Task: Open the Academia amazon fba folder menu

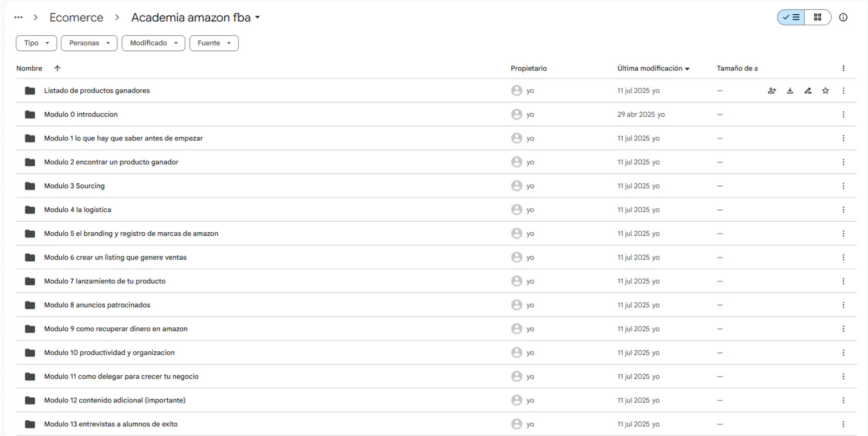Action: point(195,17)
